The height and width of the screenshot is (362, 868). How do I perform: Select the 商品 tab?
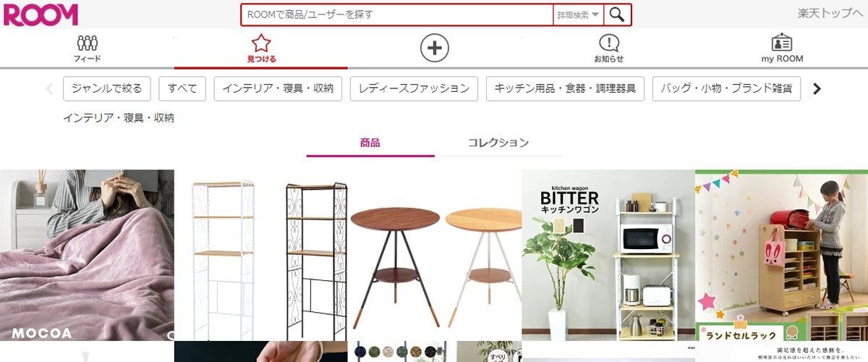(370, 143)
